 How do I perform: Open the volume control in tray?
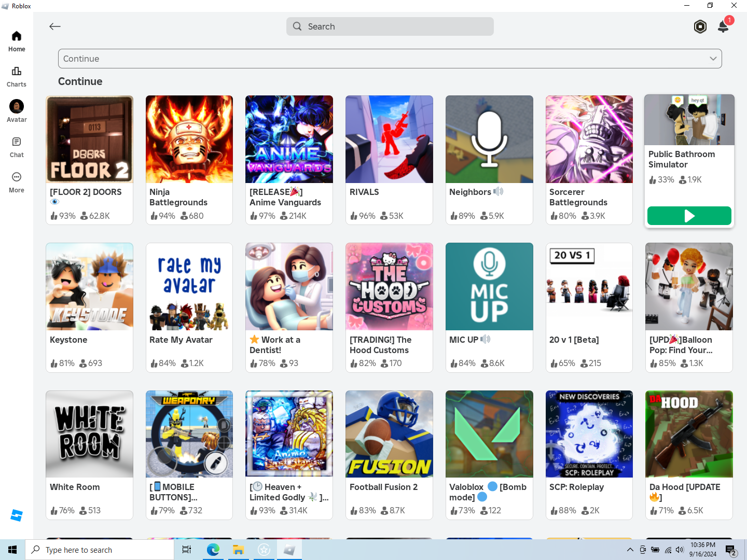(680, 550)
